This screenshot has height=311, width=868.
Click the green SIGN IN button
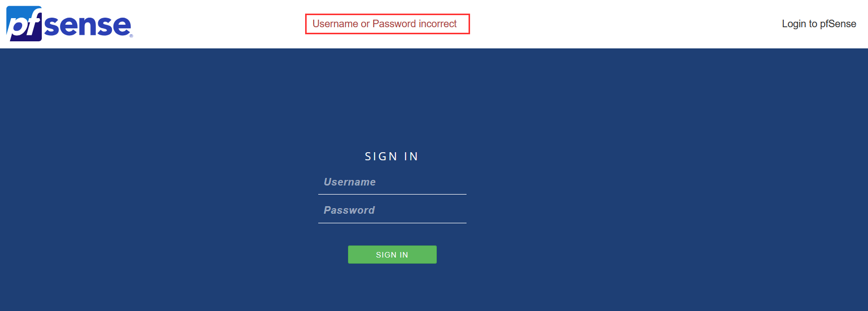392,255
